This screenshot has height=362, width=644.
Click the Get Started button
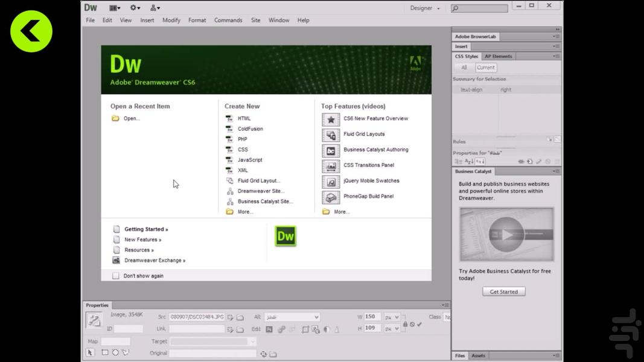coord(503,291)
